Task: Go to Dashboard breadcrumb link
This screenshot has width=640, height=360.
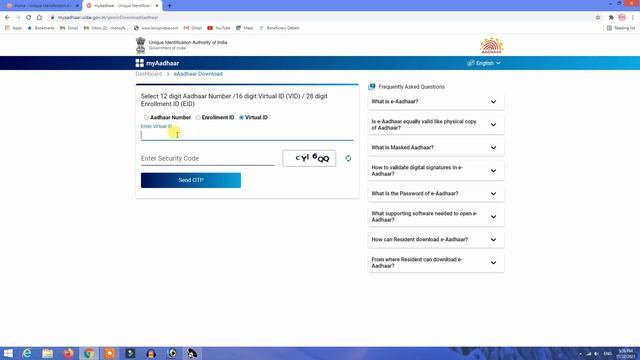Action: [x=149, y=74]
